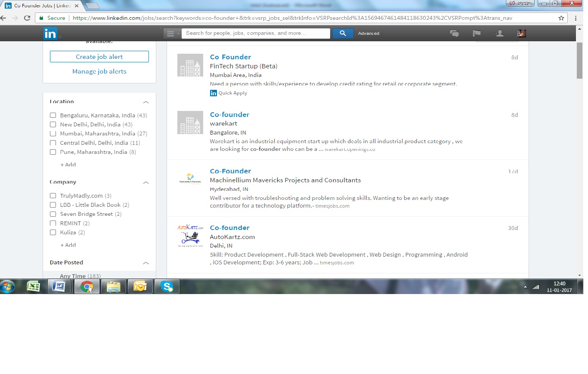Click the Machinellium Mavericks logo

(x=190, y=179)
